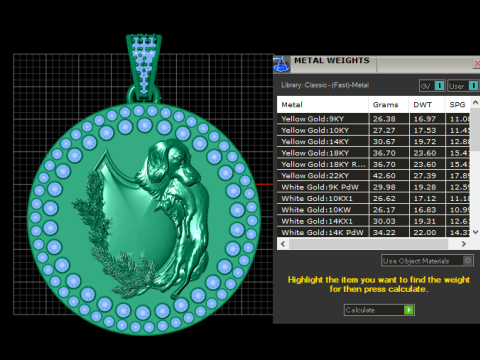
Task: Select the Yellow Gold:18KY R... row
Action: pyautogui.click(x=373, y=164)
